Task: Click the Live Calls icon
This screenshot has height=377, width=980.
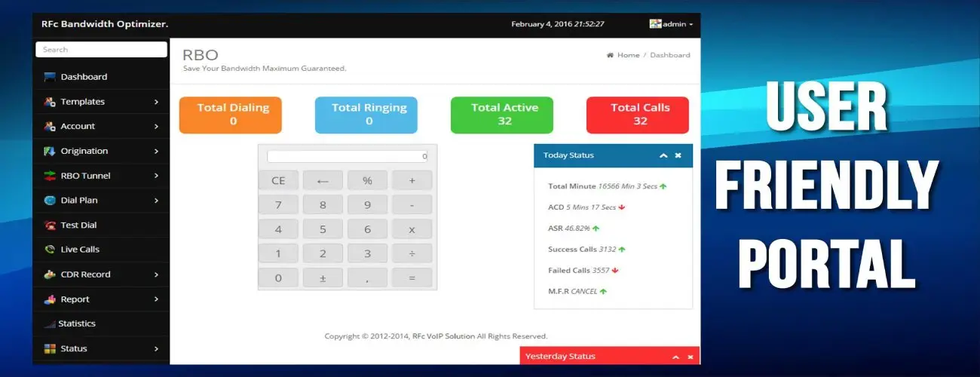Action: [x=50, y=250]
